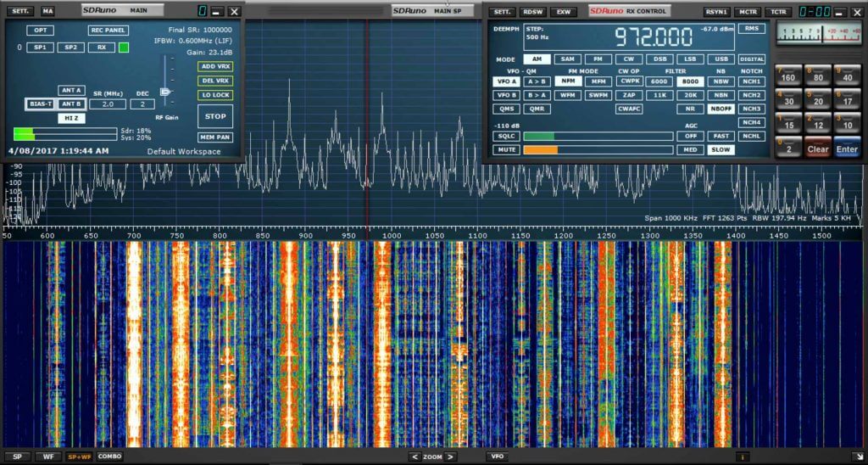Click the ADD VRX button
Viewport: 868px width, 465px height.
(214, 66)
